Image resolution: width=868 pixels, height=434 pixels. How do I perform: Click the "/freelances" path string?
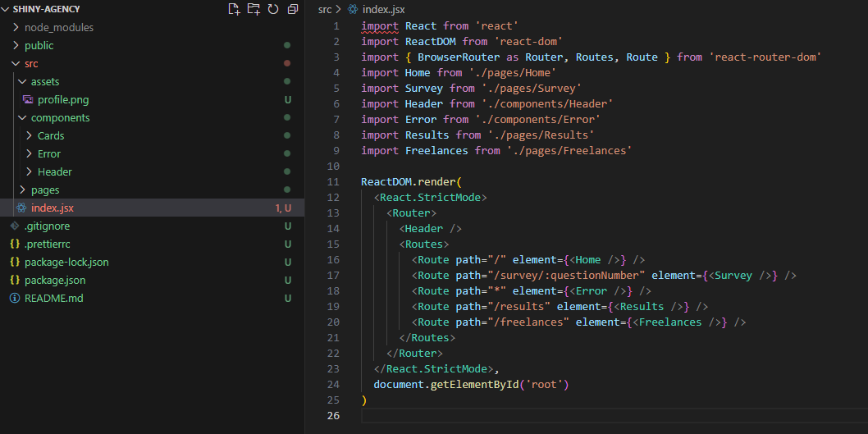click(528, 322)
